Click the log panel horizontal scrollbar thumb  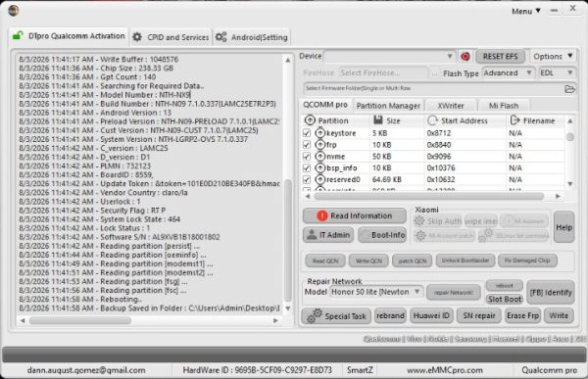click(80, 320)
